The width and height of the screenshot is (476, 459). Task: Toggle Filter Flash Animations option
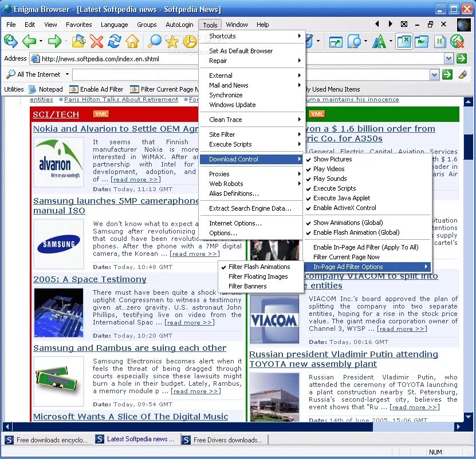(x=261, y=267)
